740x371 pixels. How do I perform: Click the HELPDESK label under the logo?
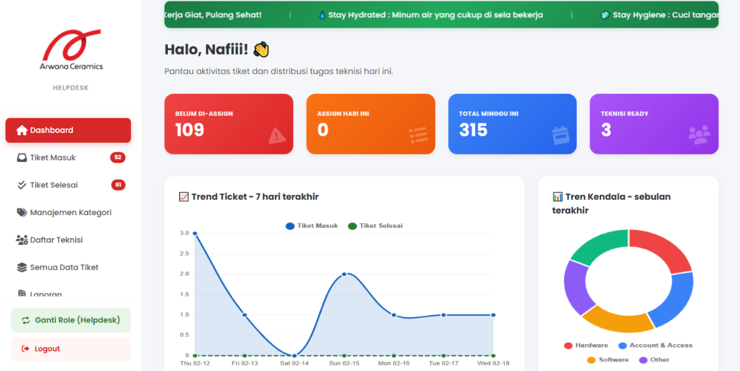71,88
